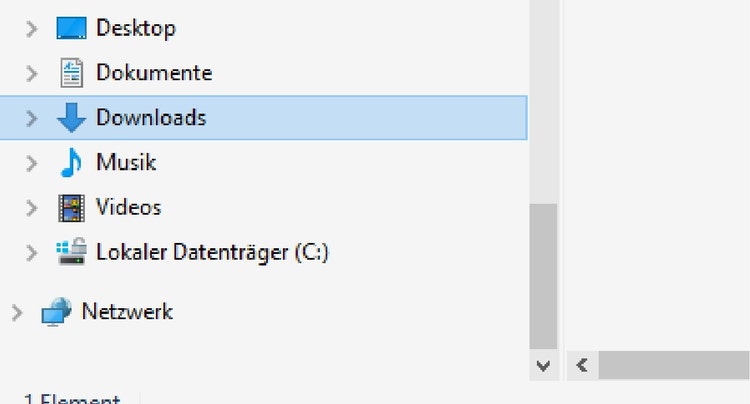The image size is (750, 404).
Task: Expand the Dokumente folder chevron
Action: click(31, 73)
